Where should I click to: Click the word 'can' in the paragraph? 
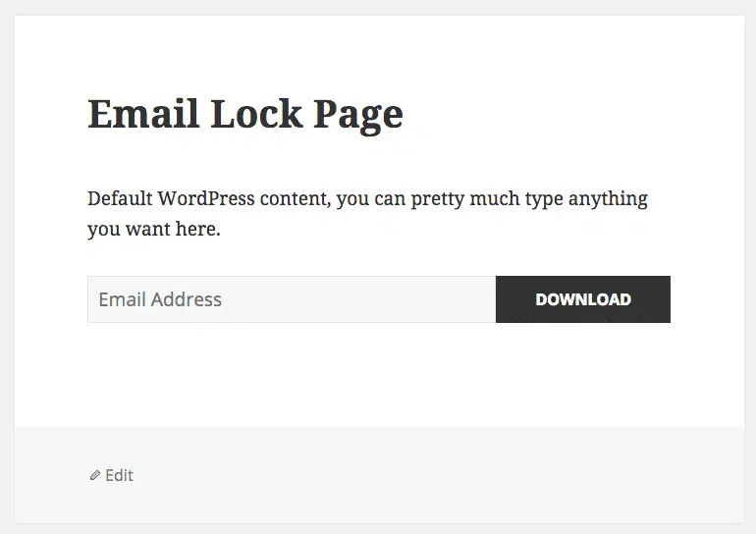(x=390, y=200)
